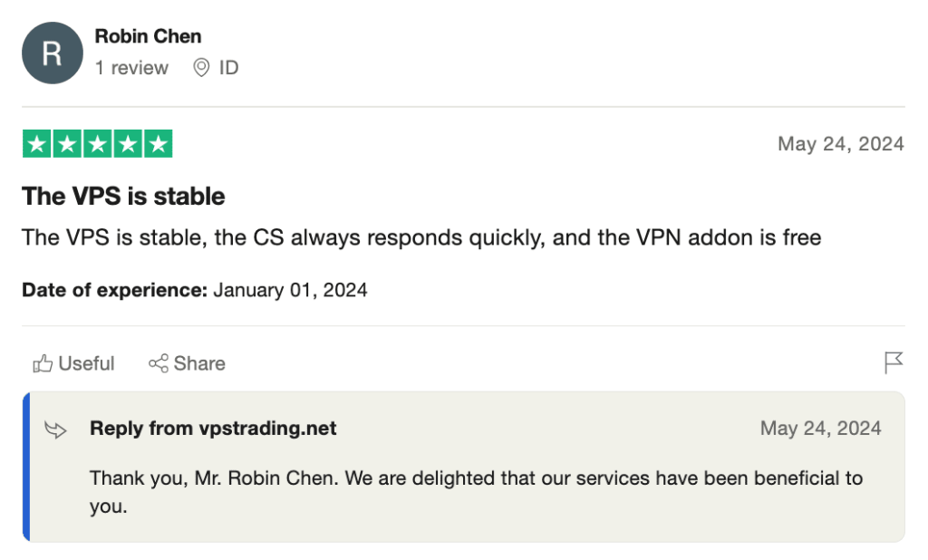Click 'Reply from vpstrading.net' heading
The image size is (928, 560).
[x=213, y=428]
